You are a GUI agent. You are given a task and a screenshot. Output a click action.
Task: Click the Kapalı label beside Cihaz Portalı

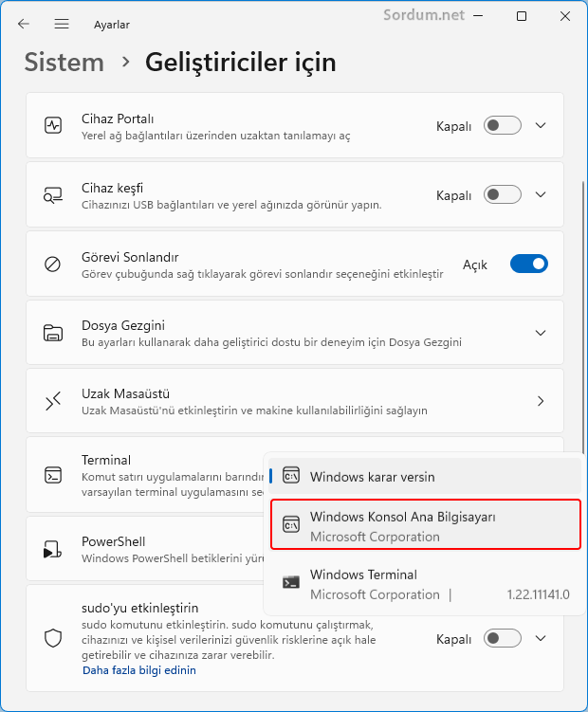pos(453,126)
